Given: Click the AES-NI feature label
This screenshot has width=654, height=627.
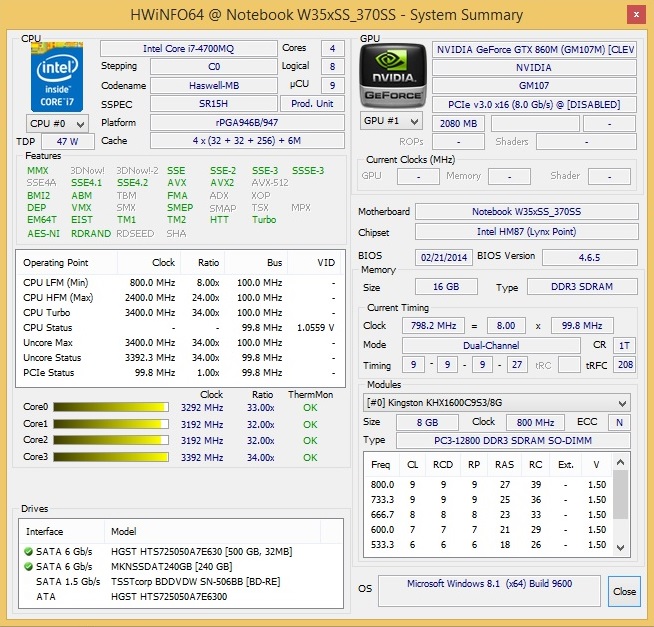Looking at the screenshot, I should tap(43, 234).
